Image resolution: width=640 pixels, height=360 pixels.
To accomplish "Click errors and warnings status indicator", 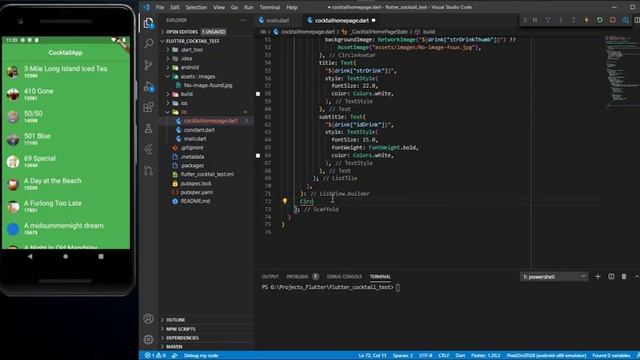I will point(155,356).
